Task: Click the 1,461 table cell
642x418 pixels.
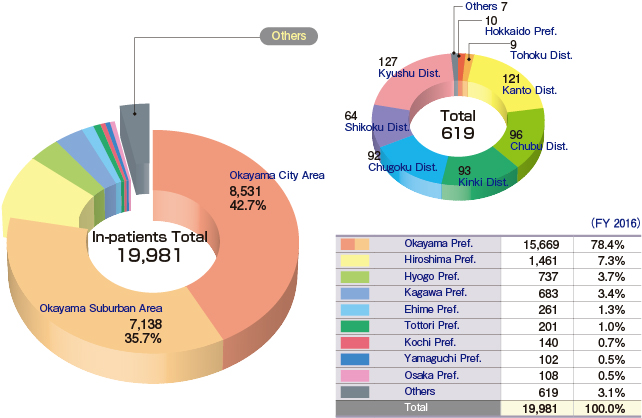Action: pos(543,261)
